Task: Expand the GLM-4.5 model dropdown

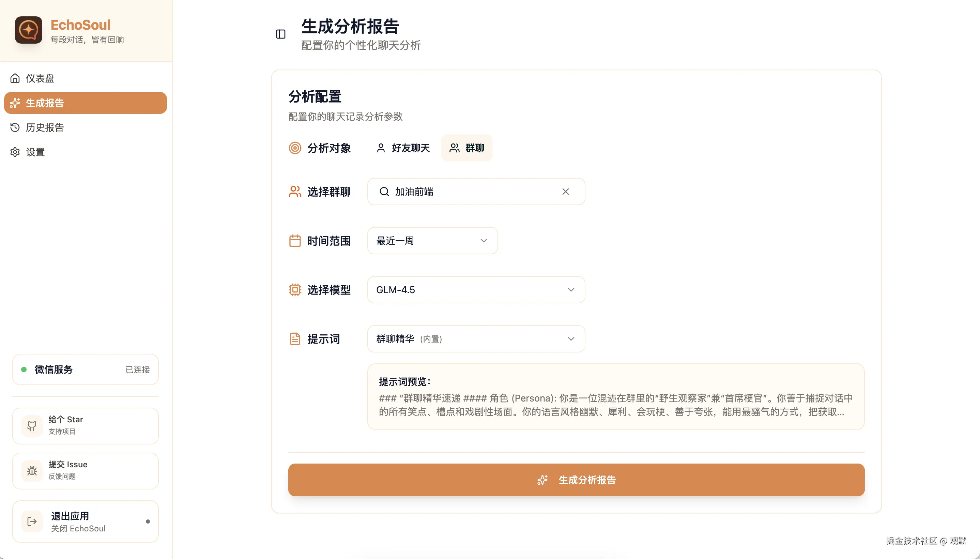Action: click(x=476, y=290)
